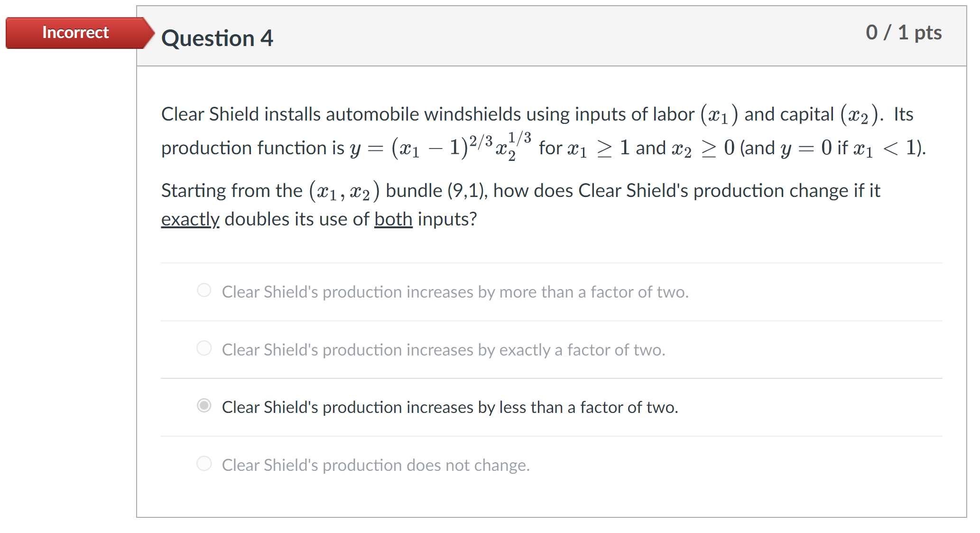The width and height of the screenshot is (980, 533).
Task: Click the 0 / 1 pts score label
Action: (x=903, y=32)
